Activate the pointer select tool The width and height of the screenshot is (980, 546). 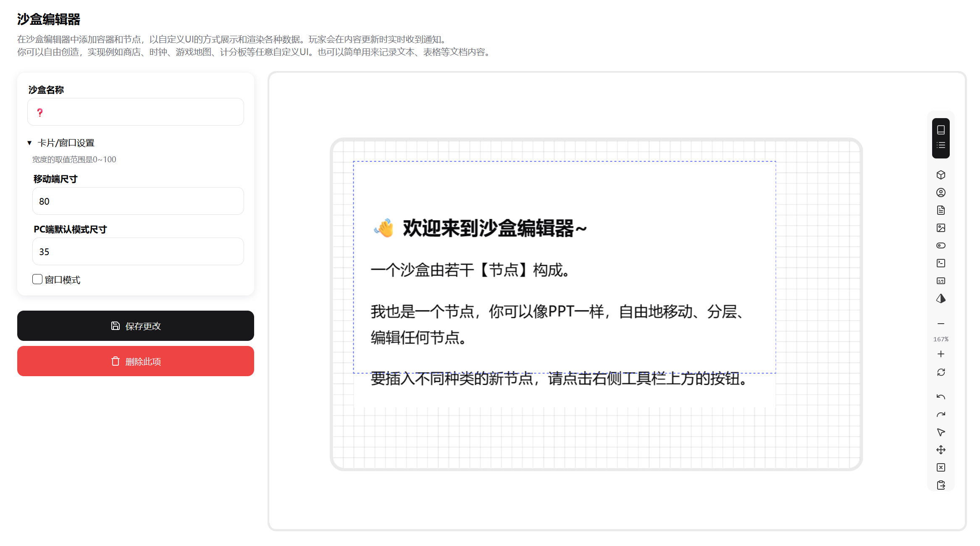941,432
